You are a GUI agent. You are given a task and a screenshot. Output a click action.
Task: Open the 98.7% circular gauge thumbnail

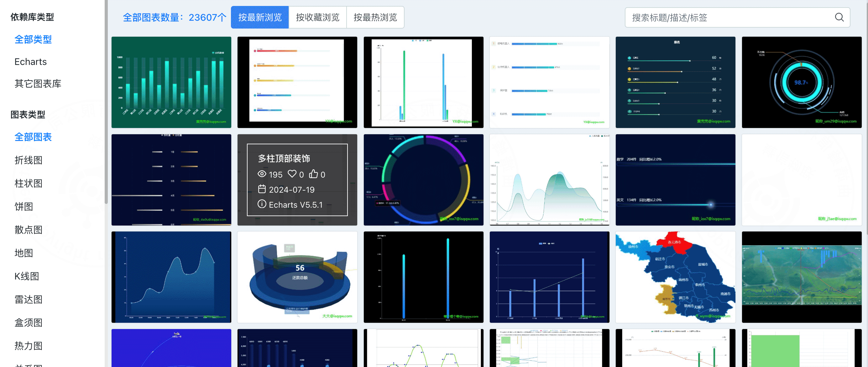pos(802,82)
